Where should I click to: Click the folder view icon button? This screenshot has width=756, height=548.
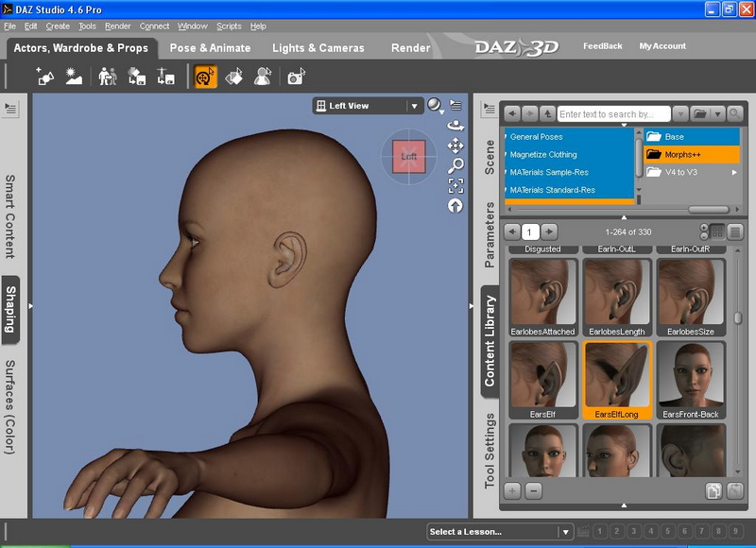coord(699,114)
